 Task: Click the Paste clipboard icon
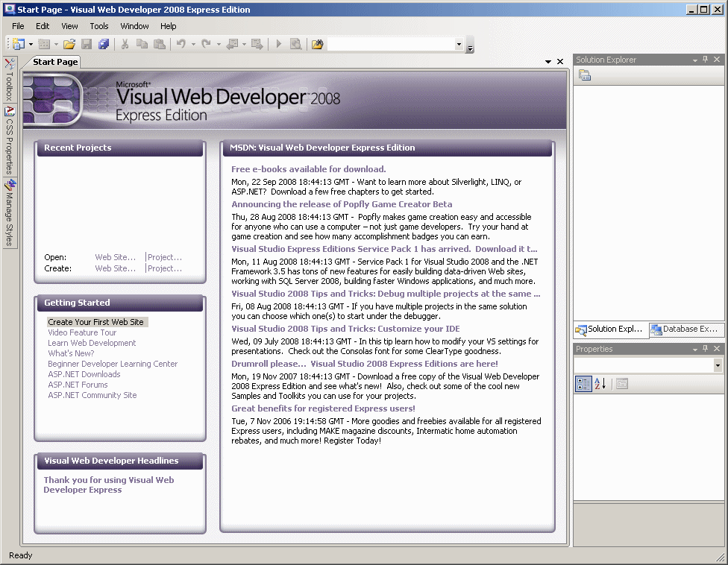[x=160, y=44]
